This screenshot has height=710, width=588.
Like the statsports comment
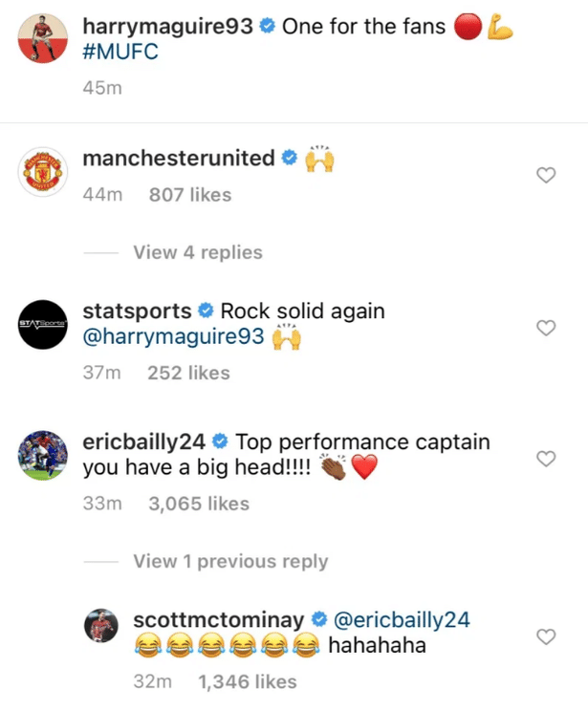pyautogui.click(x=546, y=328)
